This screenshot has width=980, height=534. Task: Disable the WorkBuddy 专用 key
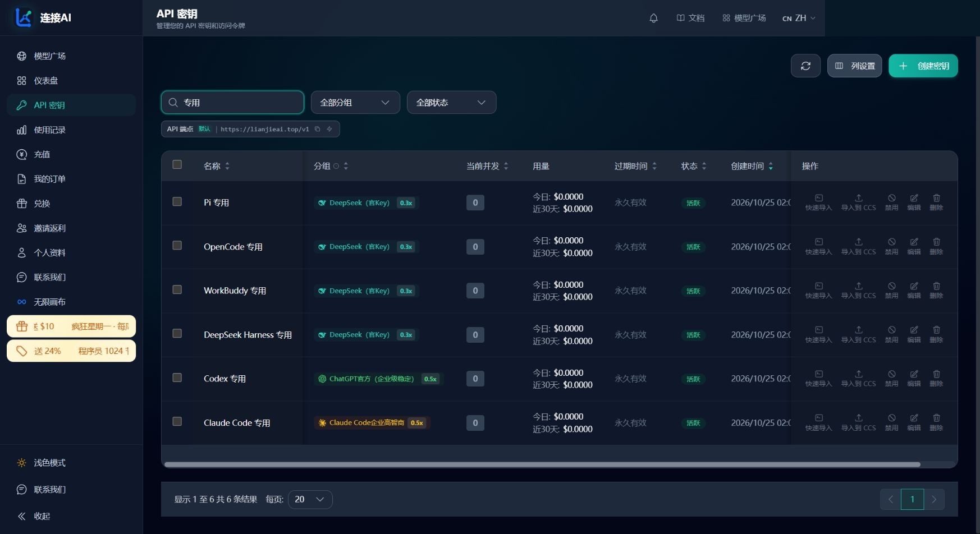click(891, 291)
